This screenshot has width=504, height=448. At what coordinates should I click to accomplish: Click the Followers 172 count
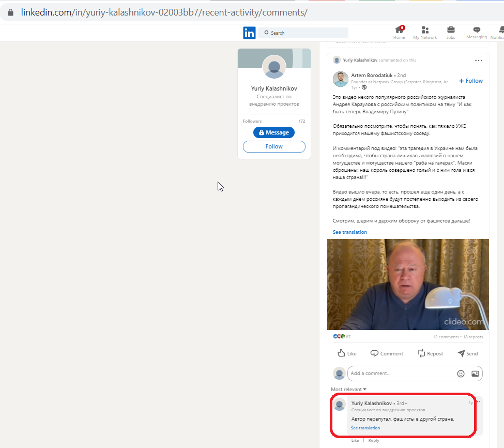pyautogui.click(x=274, y=121)
